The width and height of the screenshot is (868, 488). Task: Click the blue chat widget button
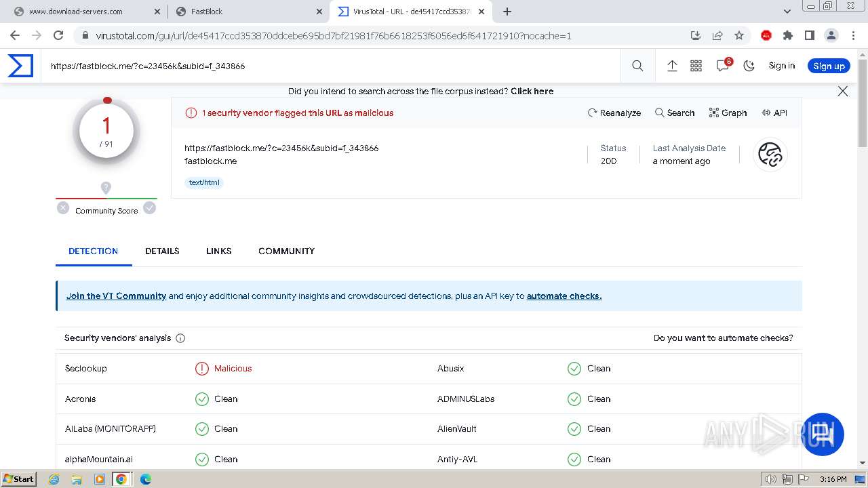coord(823,434)
